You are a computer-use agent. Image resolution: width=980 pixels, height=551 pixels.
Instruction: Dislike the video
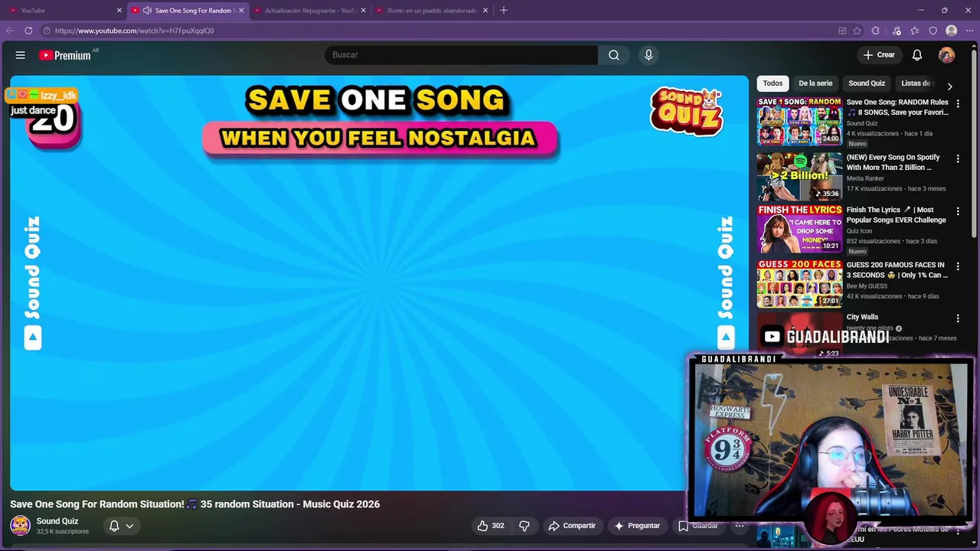[524, 526]
